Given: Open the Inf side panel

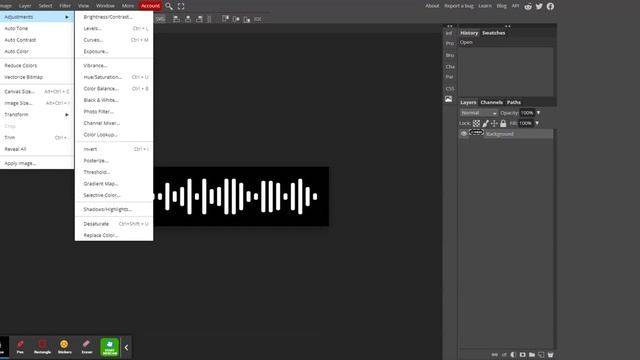Looking at the screenshot, I should coord(449,33).
